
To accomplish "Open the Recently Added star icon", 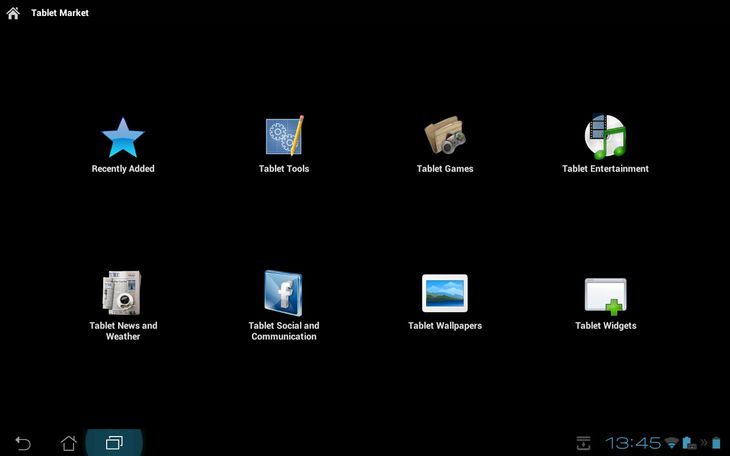I will pos(123,137).
